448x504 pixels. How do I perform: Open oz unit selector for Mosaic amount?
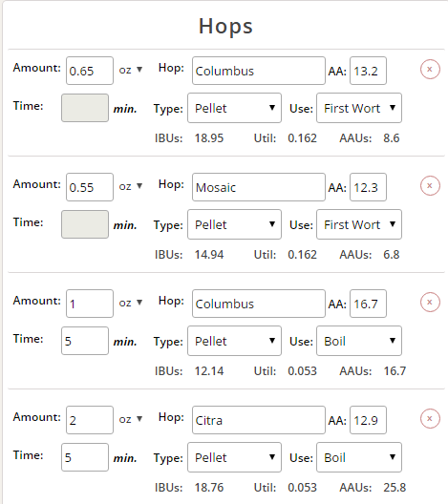coord(131,186)
